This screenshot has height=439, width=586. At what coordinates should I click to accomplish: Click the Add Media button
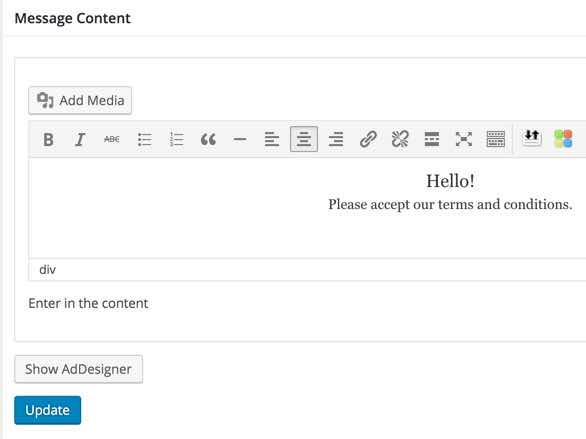(80, 101)
